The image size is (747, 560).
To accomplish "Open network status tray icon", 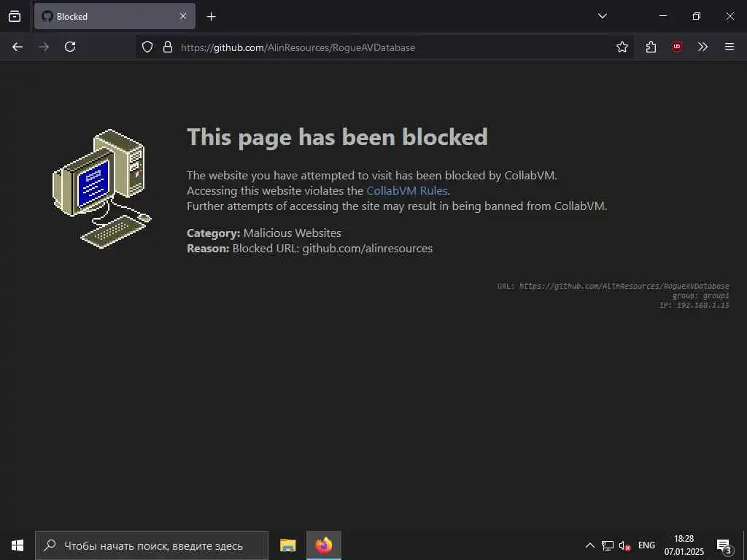I will click(608, 545).
